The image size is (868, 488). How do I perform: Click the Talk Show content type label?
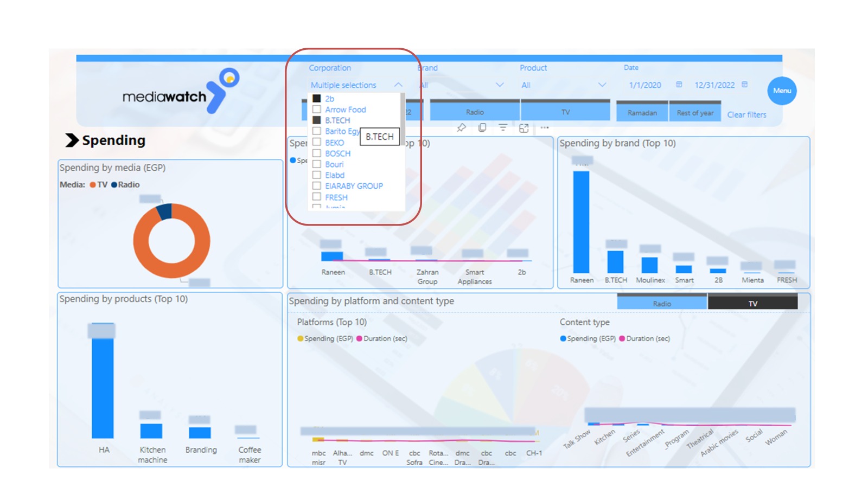click(x=577, y=439)
